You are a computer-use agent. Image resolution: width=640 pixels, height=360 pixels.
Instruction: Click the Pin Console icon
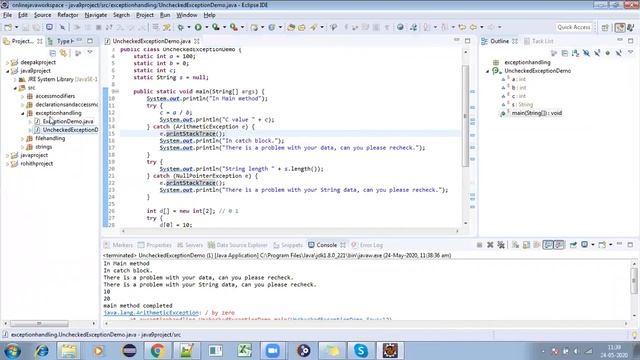pos(573,245)
